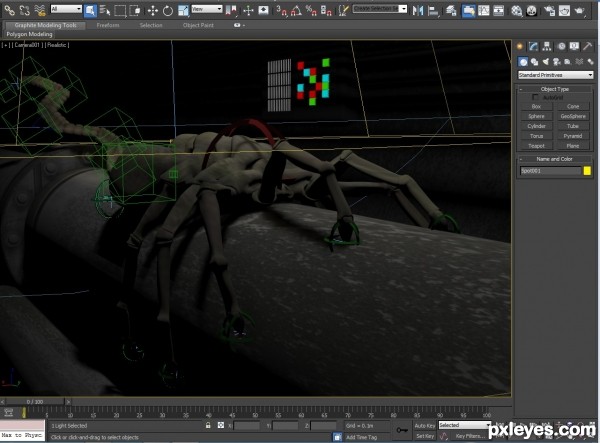Screen dimensions: 600x443
Task: Open the Select by Name list icon
Action: coord(105,10)
